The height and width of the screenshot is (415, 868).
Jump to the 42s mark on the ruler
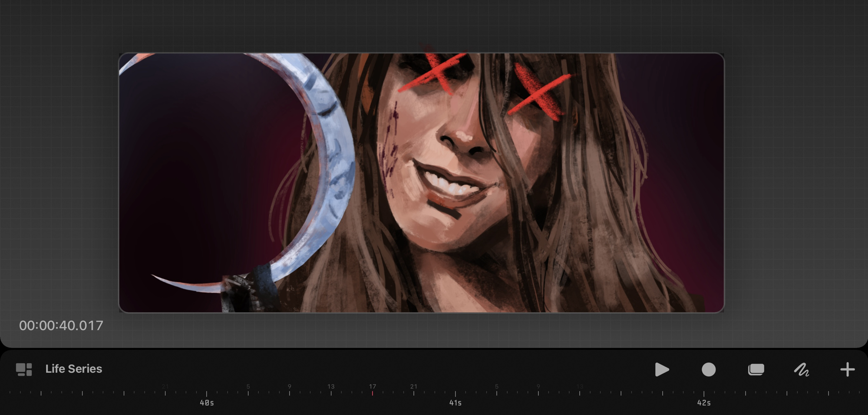(x=704, y=394)
